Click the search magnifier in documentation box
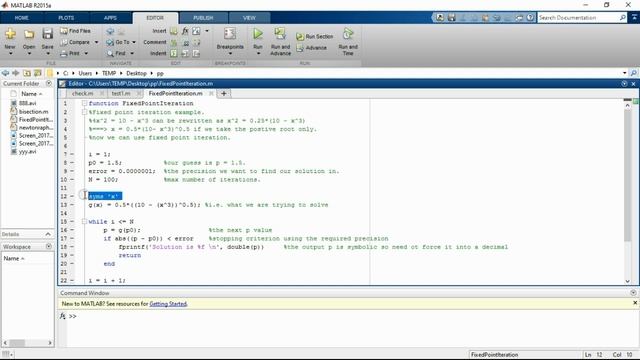This screenshot has height=360, width=640. click(x=622, y=18)
